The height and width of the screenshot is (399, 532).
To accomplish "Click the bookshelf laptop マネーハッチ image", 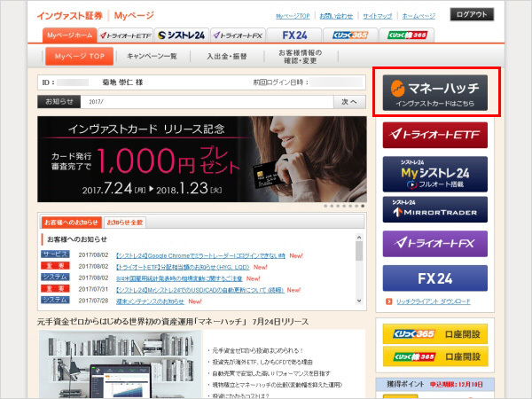I will tap(121, 364).
